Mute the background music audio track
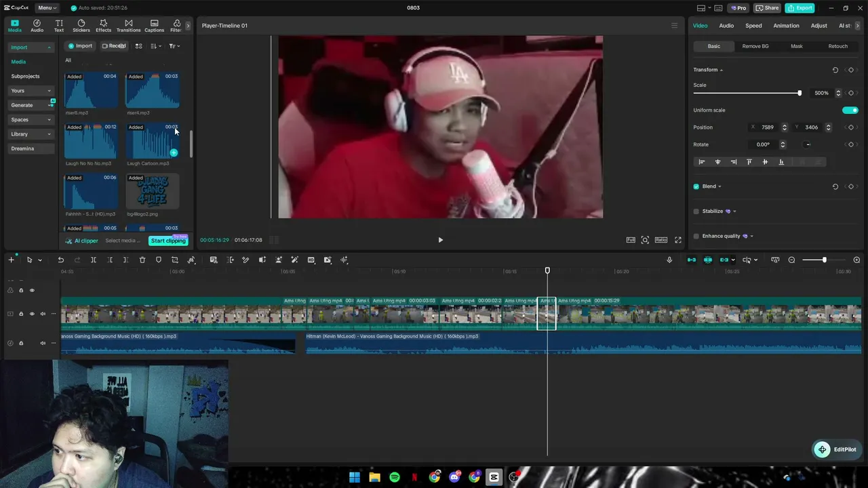 tap(43, 343)
